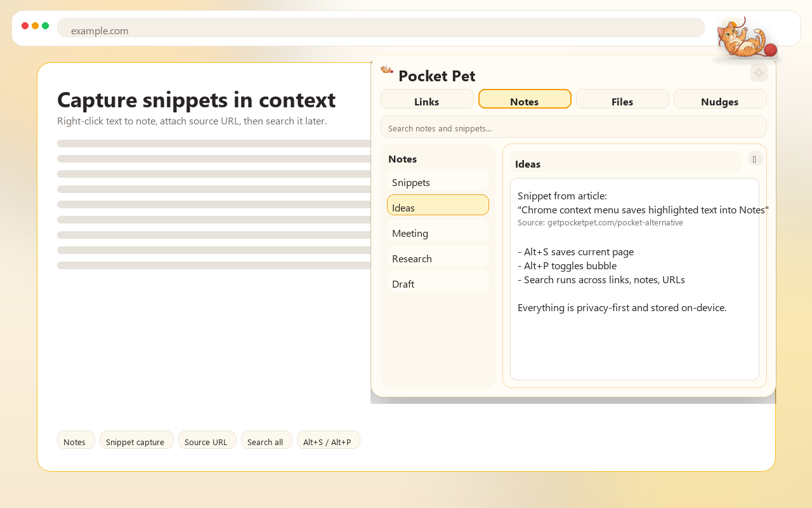This screenshot has width=812, height=508.
Task: Click the Capture snippets in context heading
Action: click(x=196, y=100)
